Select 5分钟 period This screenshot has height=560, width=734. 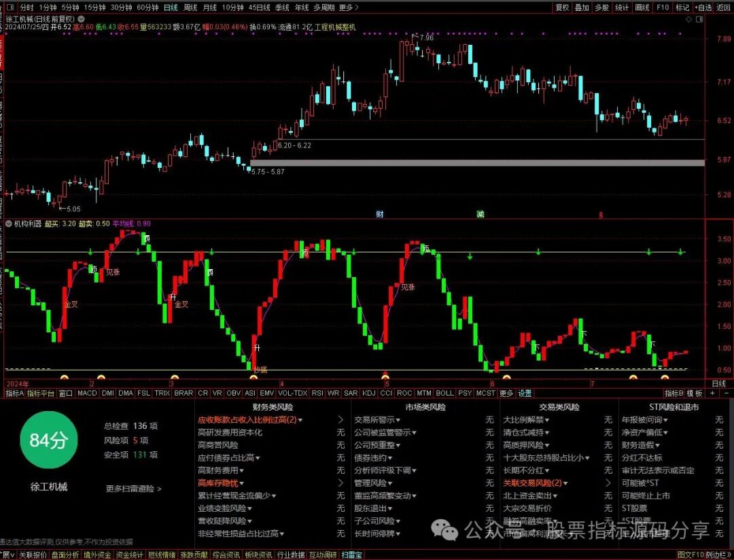click(70, 7)
